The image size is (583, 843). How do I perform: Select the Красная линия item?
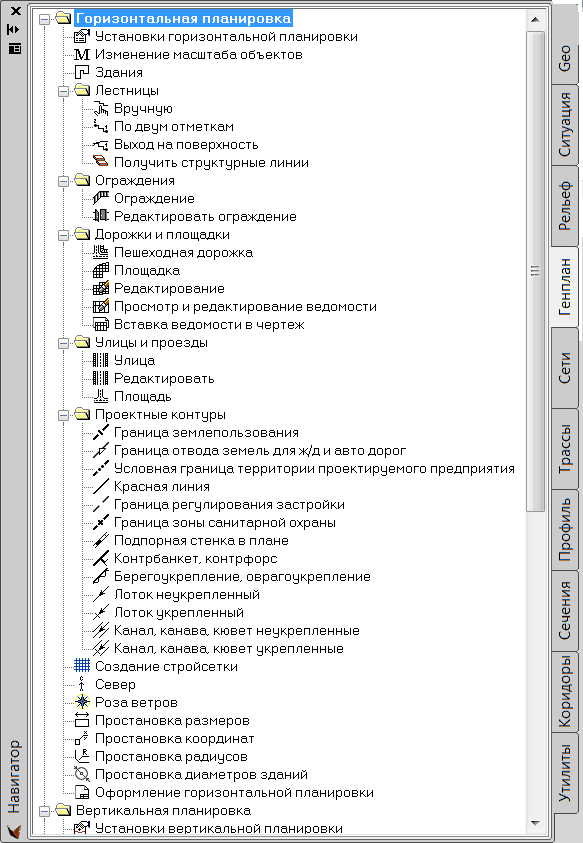[162, 487]
